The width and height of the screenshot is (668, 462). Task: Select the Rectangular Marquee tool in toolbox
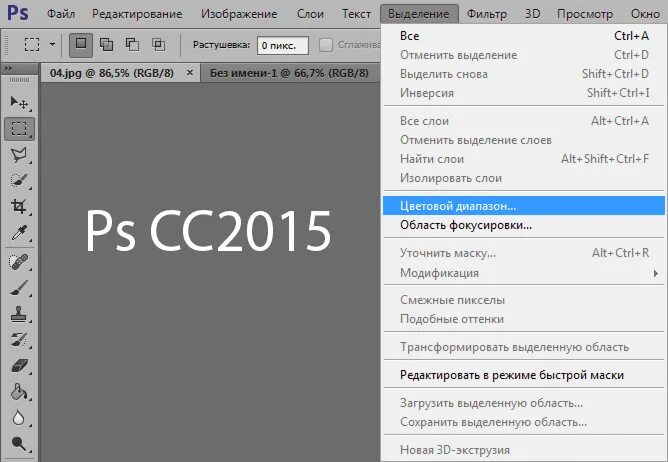(19, 129)
